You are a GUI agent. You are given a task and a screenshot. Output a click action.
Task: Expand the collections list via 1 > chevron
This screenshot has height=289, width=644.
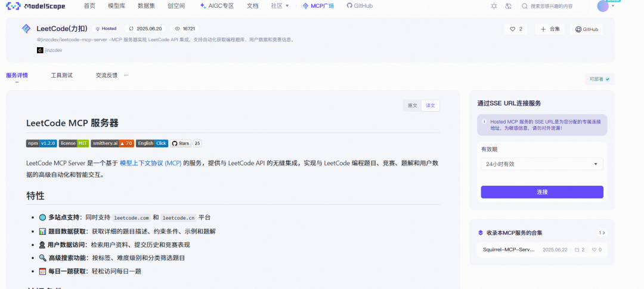pos(602,233)
